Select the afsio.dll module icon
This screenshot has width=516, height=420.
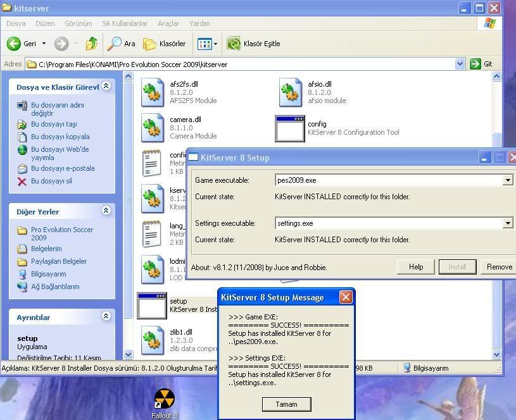click(291, 92)
